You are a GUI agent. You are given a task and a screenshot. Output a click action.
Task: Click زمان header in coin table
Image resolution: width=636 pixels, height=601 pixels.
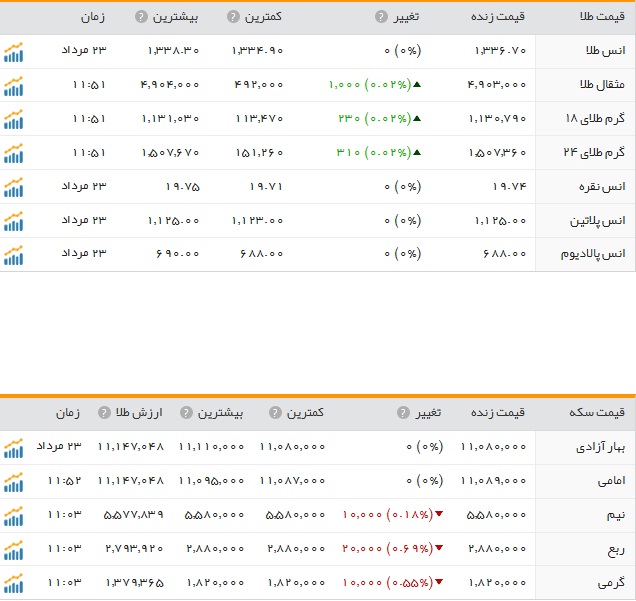(68, 412)
